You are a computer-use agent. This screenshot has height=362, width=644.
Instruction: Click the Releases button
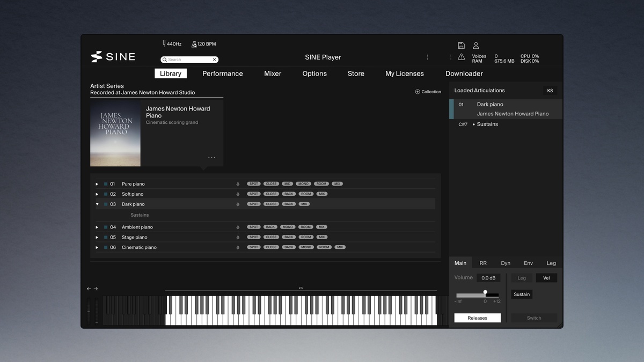[478, 318]
